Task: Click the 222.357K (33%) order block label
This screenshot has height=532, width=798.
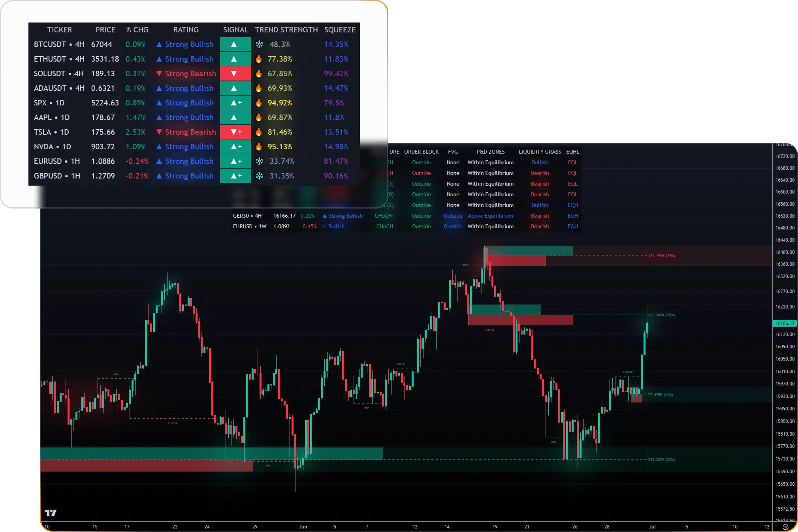Action: point(661,460)
